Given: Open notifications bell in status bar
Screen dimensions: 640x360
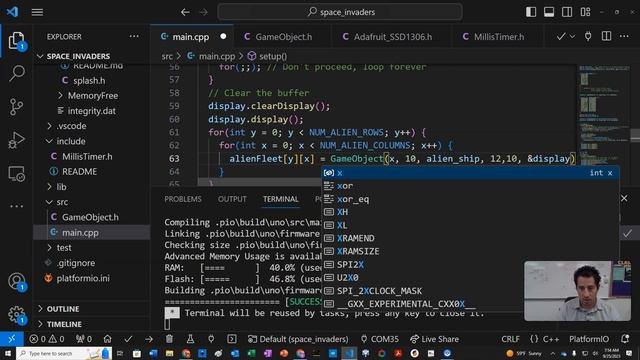Looking at the screenshot, I should click(625, 339).
